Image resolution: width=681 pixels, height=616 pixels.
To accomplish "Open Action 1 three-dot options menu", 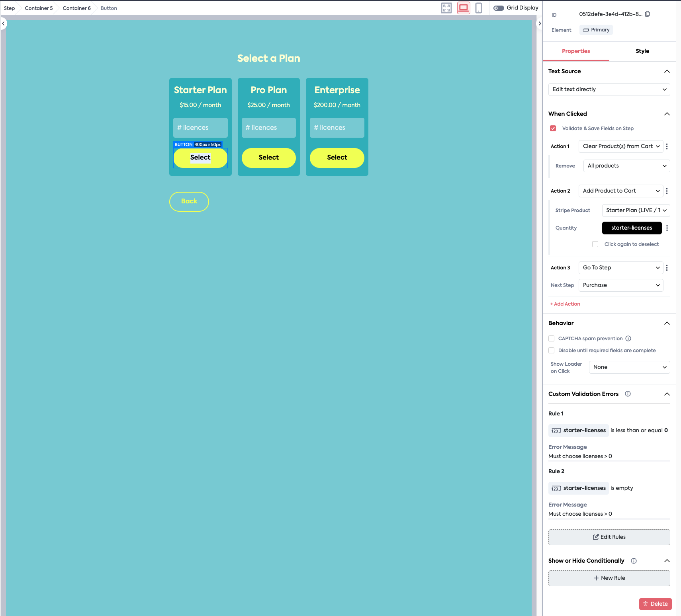I will (x=667, y=146).
